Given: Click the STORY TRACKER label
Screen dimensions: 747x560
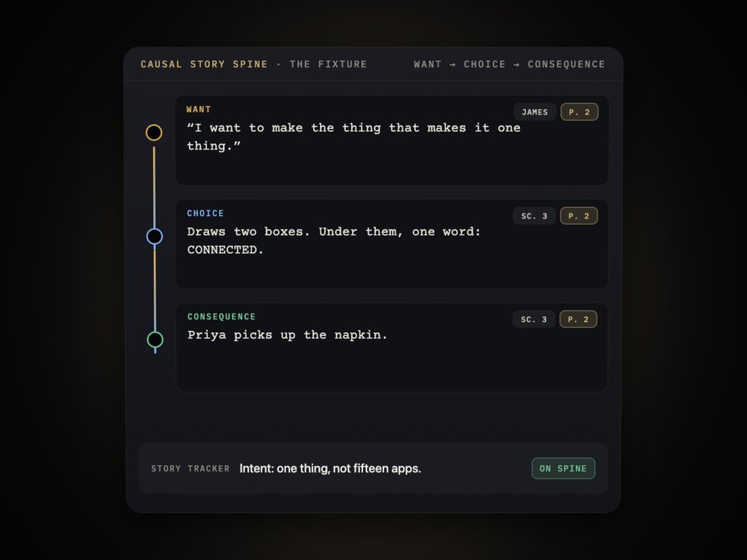Looking at the screenshot, I should click(x=190, y=469).
